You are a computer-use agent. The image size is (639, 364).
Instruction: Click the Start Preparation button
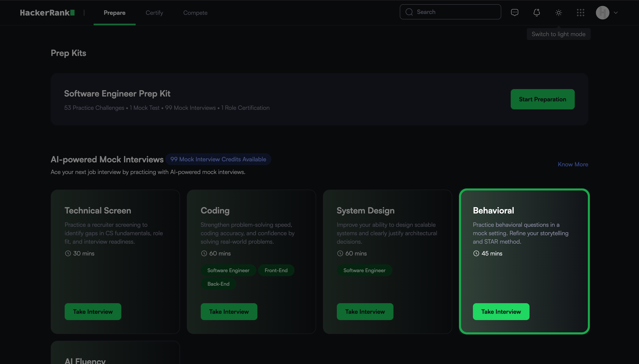542,99
